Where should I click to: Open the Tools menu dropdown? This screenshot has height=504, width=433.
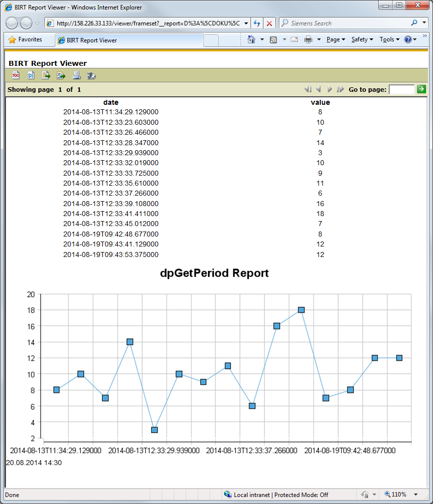389,39
